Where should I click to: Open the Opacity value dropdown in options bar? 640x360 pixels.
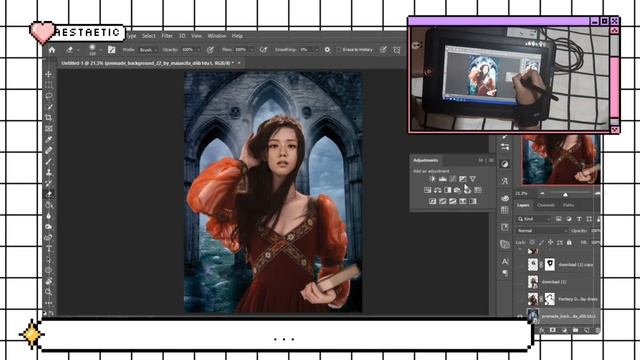pyautogui.click(x=199, y=50)
